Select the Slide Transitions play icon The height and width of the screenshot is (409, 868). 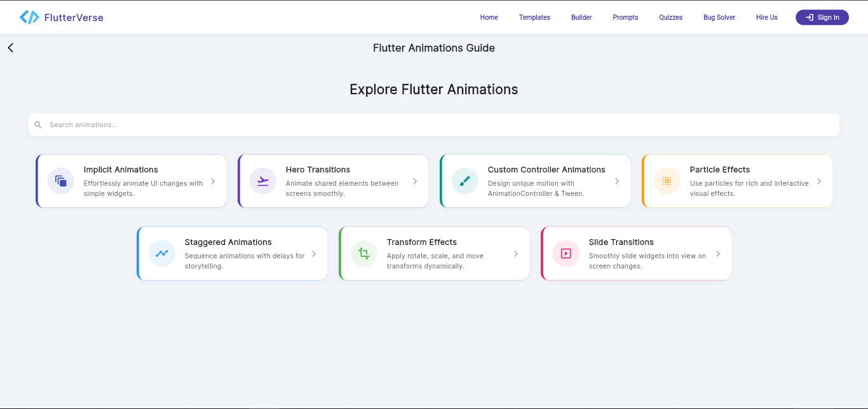[566, 253]
